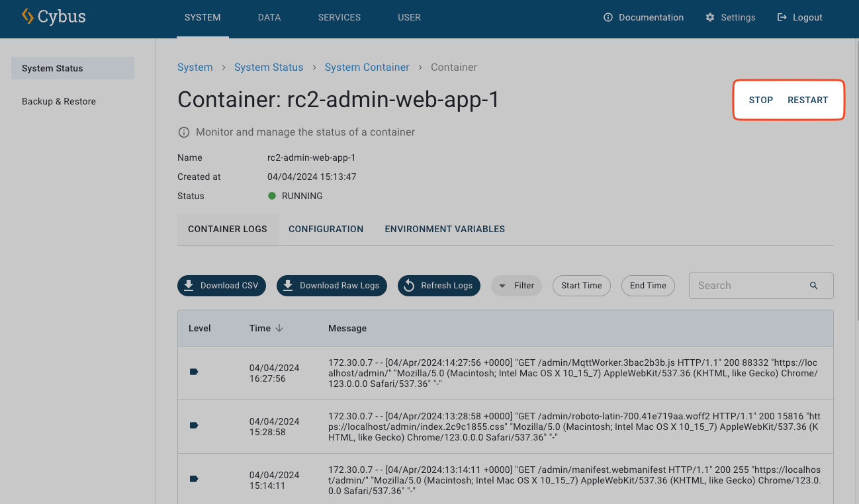
Task: Open the Environment Variables tab
Action: pyautogui.click(x=444, y=229)
